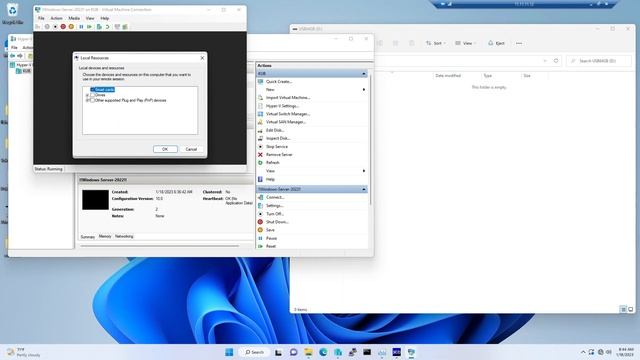This screenshot has width=640, height=360.
Task: Open Media menu in VM Connection window
Action: (74, 18)
